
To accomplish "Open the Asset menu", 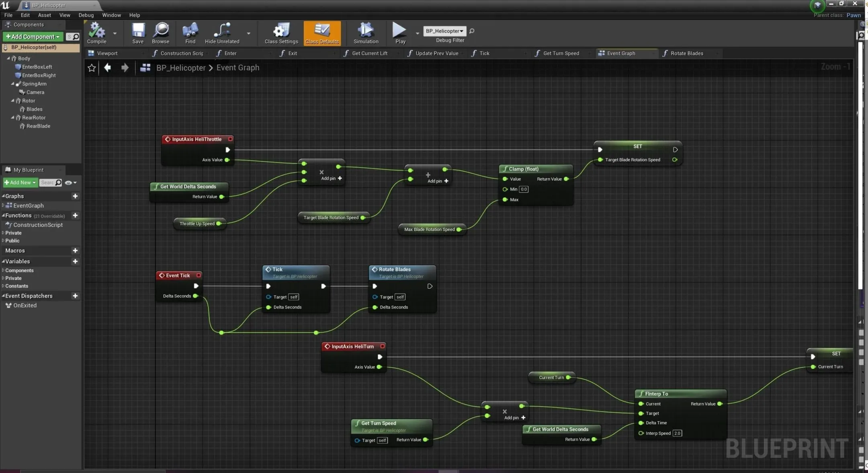I will pyautogui.click(x=44, y=15).
